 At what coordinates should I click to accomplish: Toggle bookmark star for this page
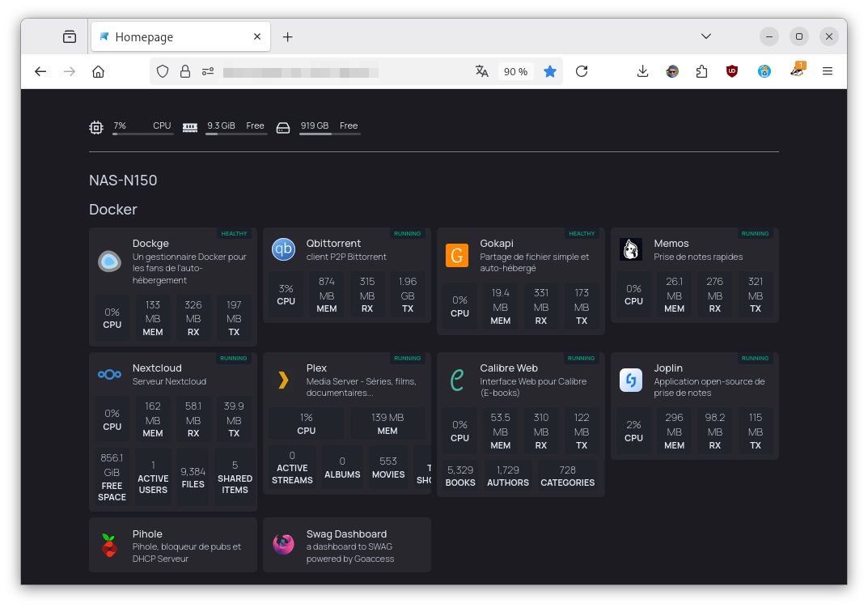pyautogui.click(x=550, y=71)
